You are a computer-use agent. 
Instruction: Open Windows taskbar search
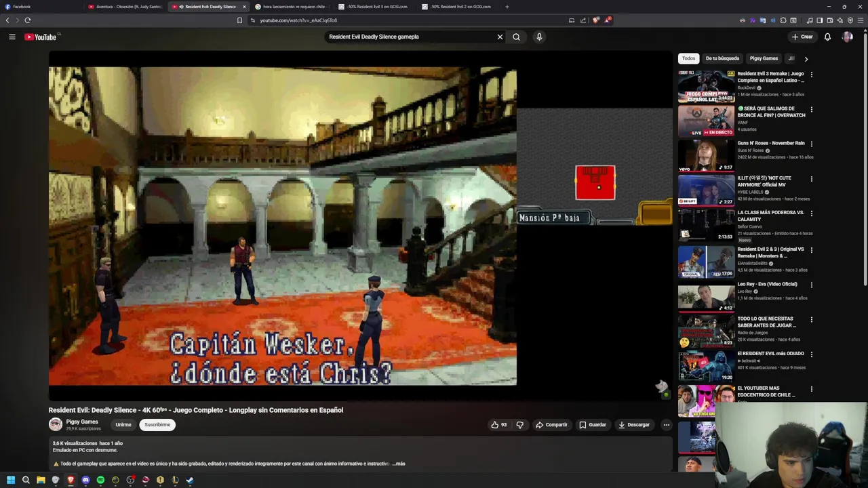26,480
